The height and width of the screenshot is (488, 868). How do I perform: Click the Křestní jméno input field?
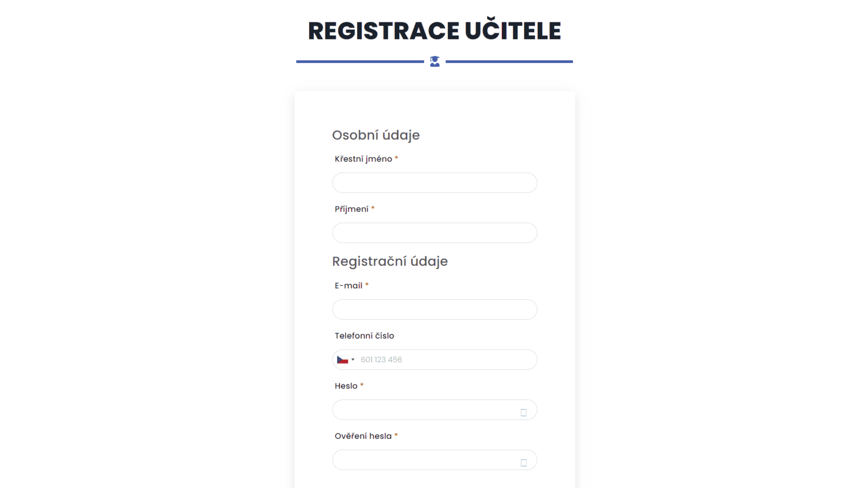[x=434, y=183]
